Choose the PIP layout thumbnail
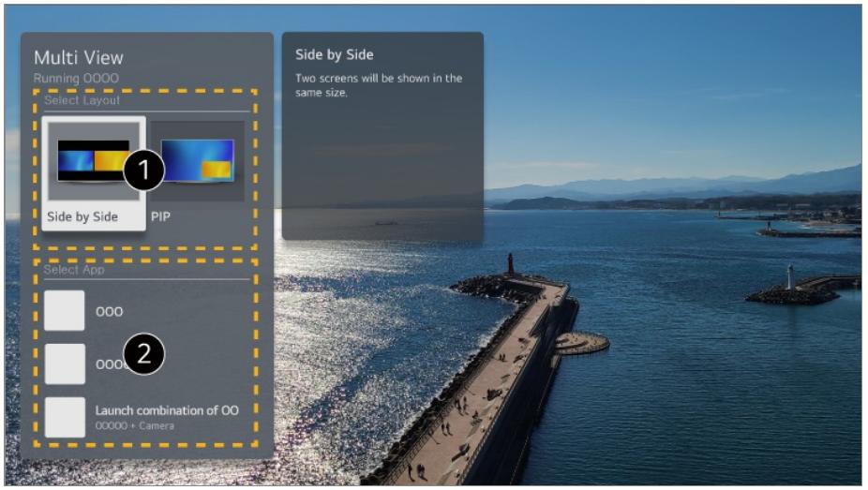Screen dimensions: 868x490 197,160
